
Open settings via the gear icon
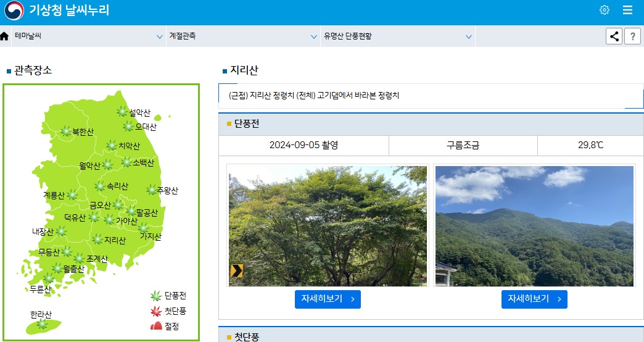click(x=604, y=10)
